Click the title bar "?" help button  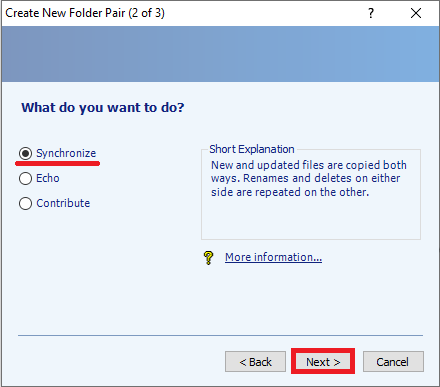point(371,13)
